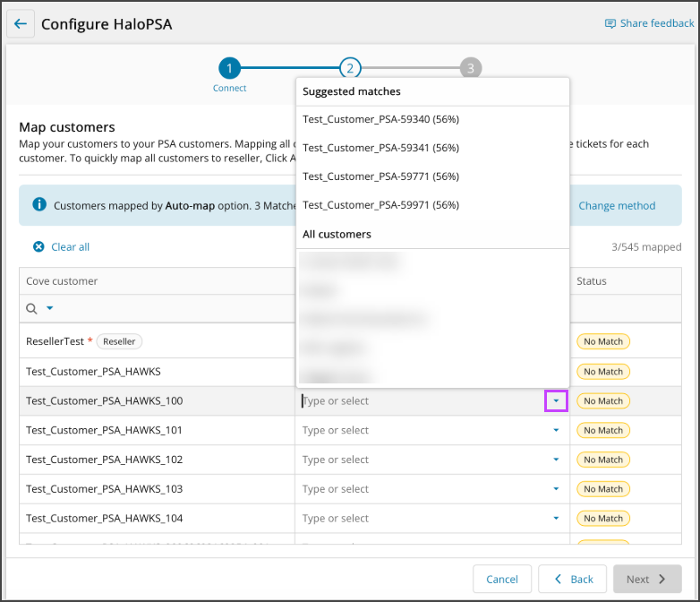This screenshot has width=700, height=602.
Task: Select Test_Customer_PSA_HAWKS_101 row text
Action: pos(104,430)
